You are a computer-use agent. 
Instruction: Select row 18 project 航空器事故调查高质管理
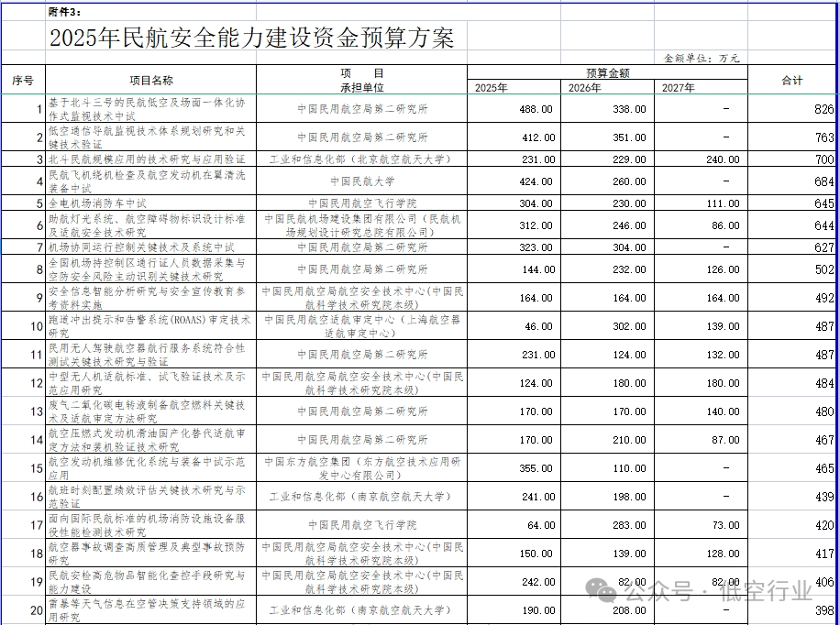point(151,553)
